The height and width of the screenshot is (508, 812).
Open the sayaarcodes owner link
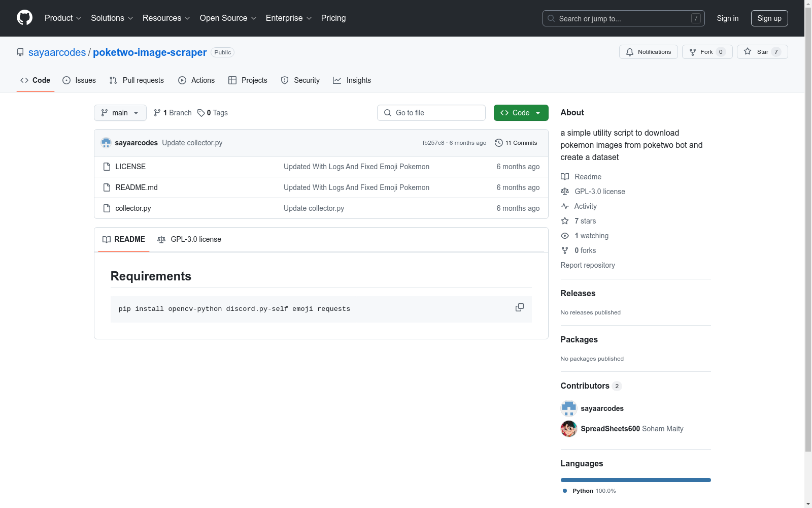click(x=57, y=52)
